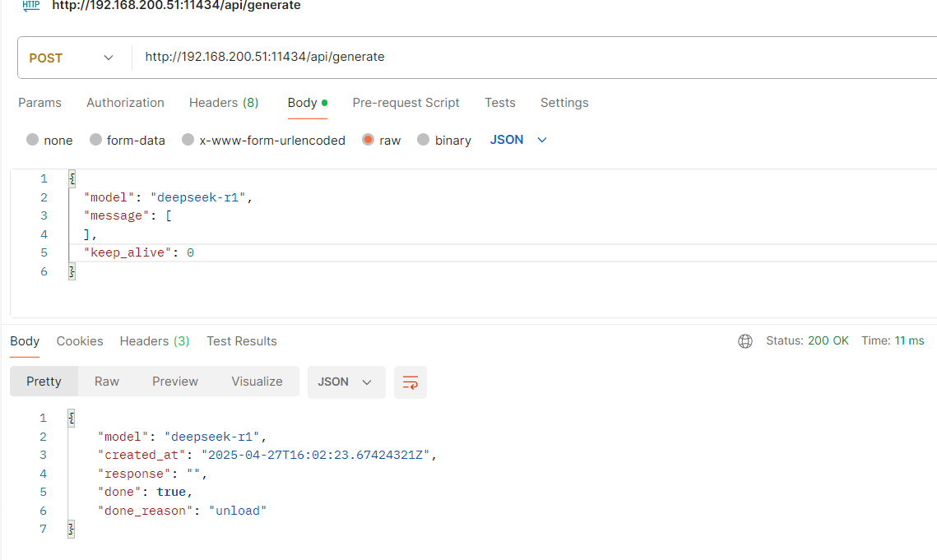Open the Pre-request Script tab
Image resolution: width=937 pixels, height=560 pixels.
point(406,103)
